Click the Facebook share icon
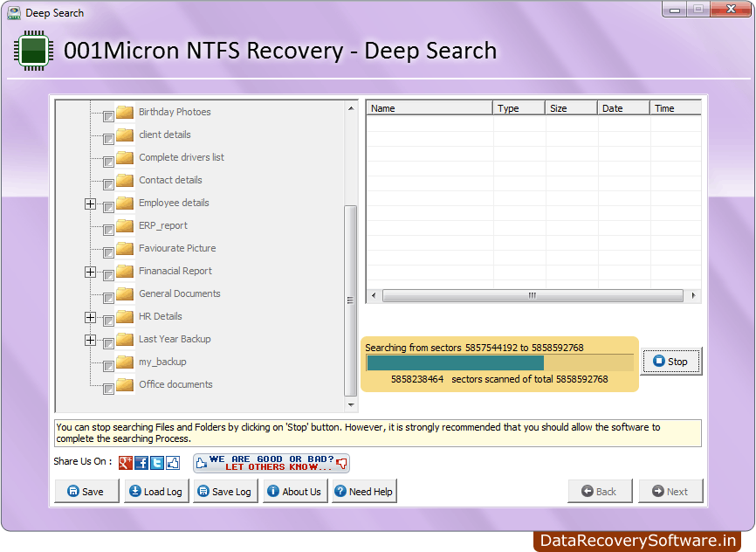 coord(141,463)
